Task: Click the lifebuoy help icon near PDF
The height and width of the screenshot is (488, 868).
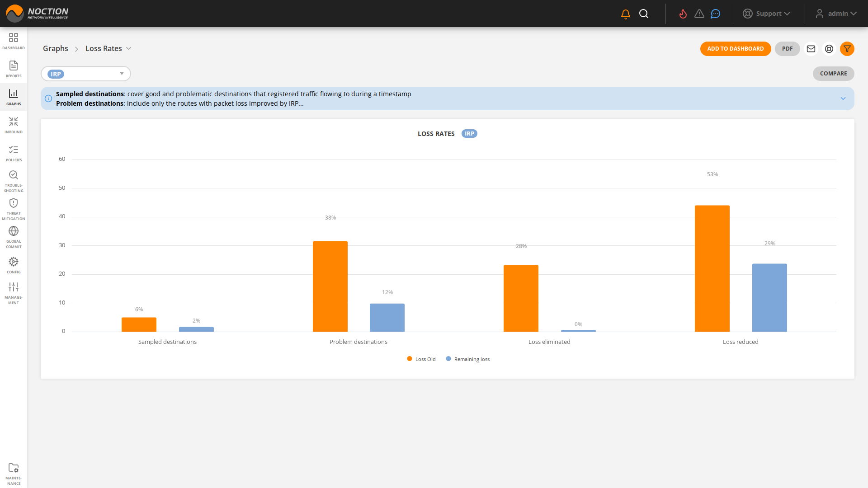Action: pos(829,49)
